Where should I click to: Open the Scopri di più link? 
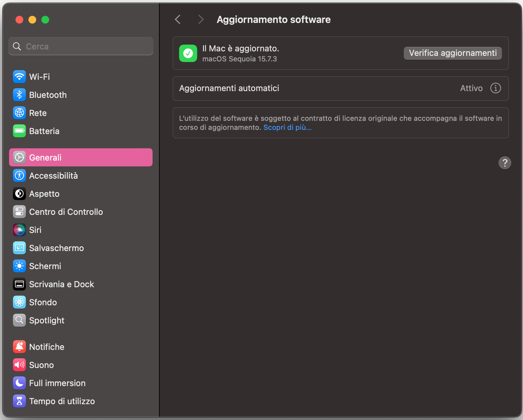[287, 127]
